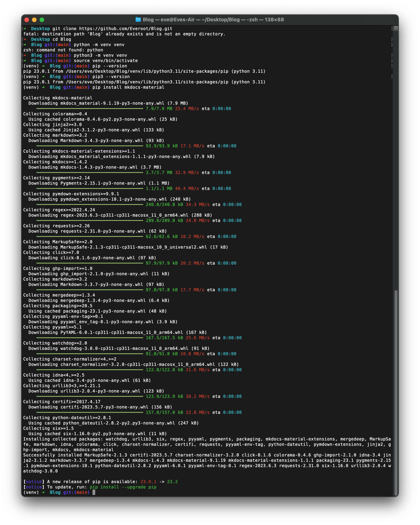Click the 'python3 -m venv venv' command
This screenshot has width=420, height=525.
(x=100, y=55)
